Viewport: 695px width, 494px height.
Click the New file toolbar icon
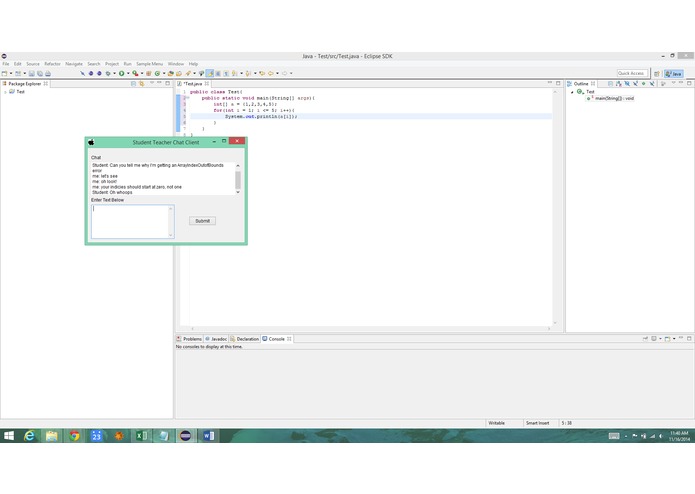[x=4, y=74]
